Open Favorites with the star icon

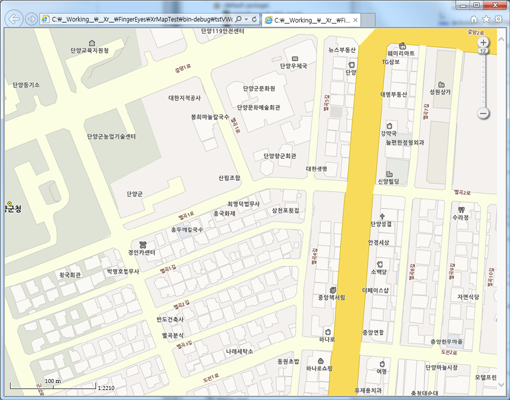[x=486, y=19]
